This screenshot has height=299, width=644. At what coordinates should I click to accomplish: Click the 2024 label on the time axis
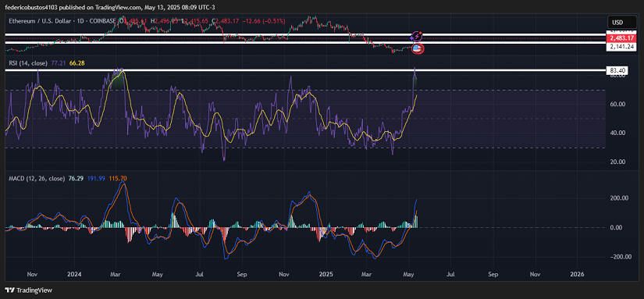tap(74, 273)
